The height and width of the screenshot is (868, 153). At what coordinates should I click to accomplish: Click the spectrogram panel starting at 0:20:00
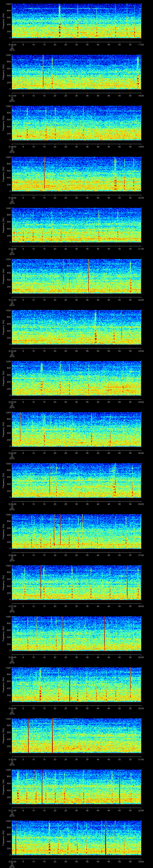click(x=77, y=225)
